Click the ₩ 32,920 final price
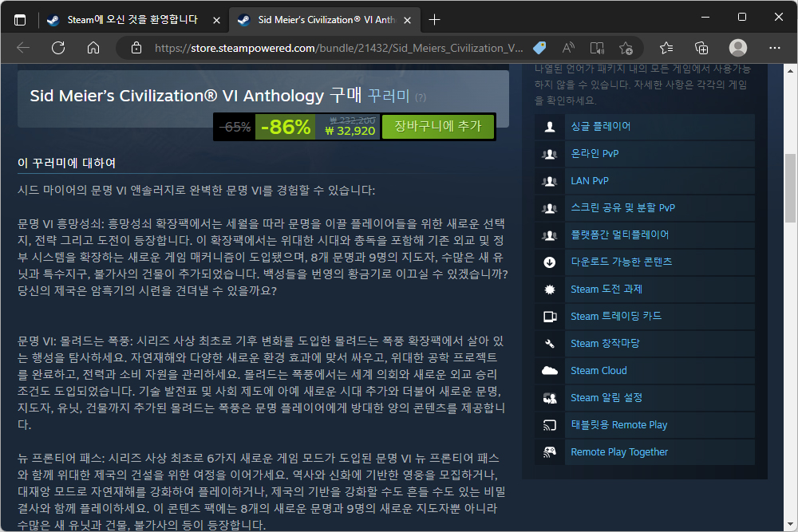 tap(350, 132)
